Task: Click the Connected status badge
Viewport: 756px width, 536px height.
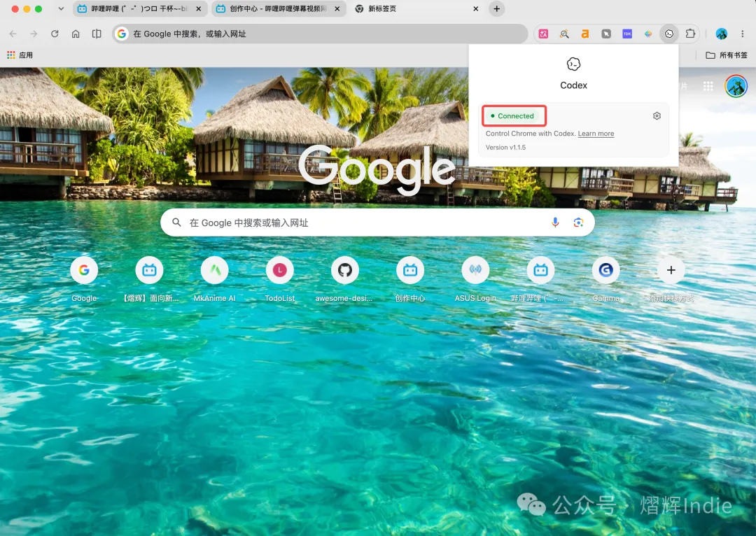Action: [512, 115]
